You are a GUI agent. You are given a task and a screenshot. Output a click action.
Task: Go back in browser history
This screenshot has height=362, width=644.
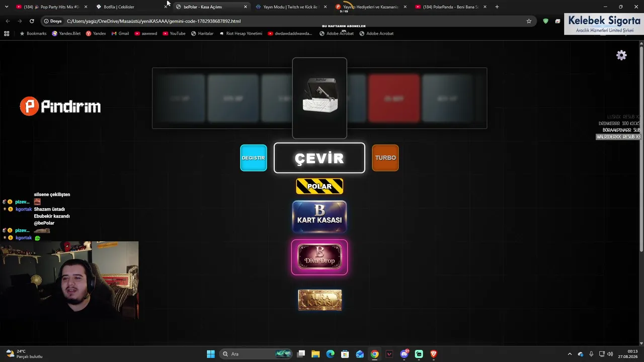(8, 21)
